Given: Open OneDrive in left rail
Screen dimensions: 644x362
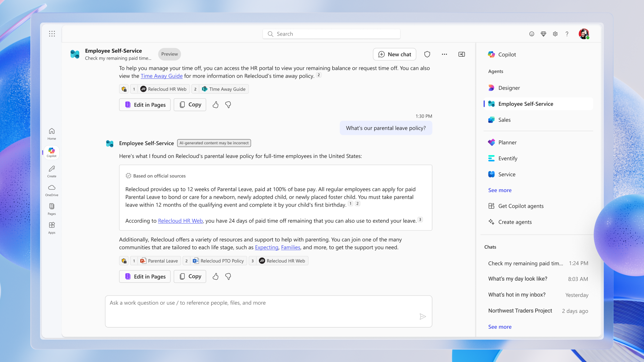Looking at the screenshot, I should [52, 190].
